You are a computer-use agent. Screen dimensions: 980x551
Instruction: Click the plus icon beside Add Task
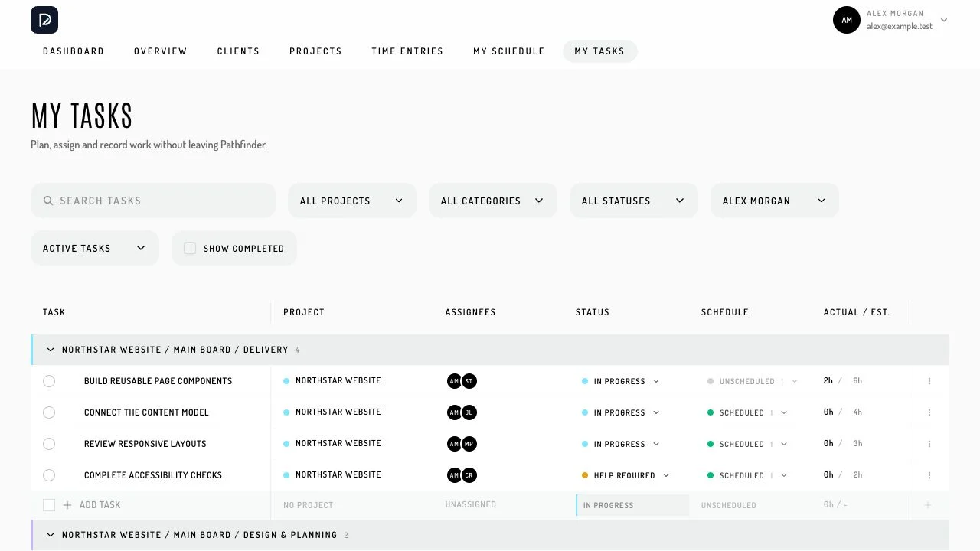[67, 505]
